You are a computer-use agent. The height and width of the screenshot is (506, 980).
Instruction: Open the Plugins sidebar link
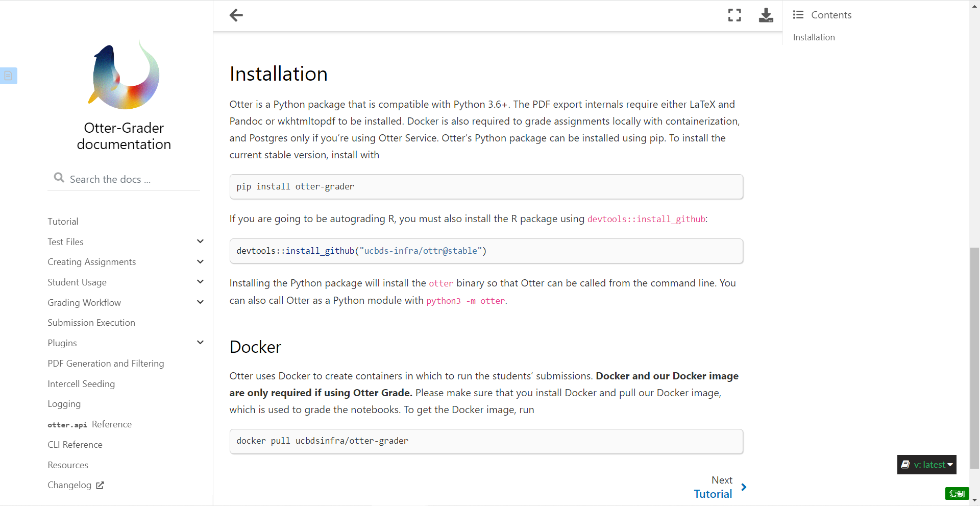(62, 343)
